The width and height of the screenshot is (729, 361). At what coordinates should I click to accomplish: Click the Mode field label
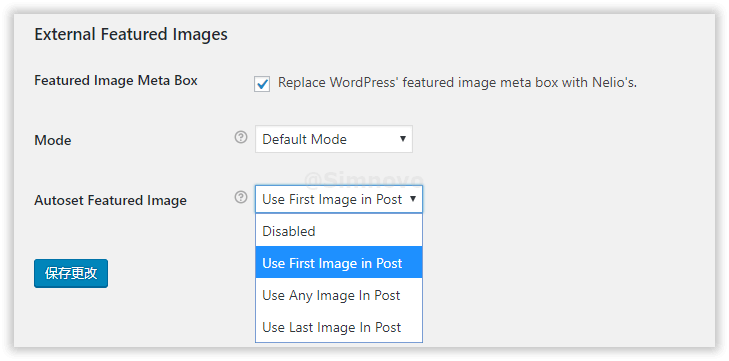(53, 140)
